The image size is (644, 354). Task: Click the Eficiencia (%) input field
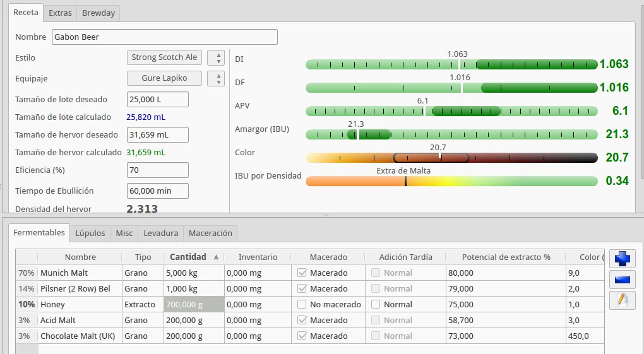(x=157, y=170)
